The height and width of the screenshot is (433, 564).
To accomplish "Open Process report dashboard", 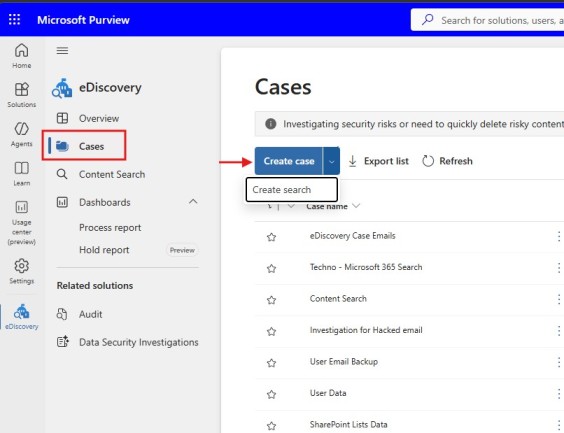I will [x=110, y=228].
